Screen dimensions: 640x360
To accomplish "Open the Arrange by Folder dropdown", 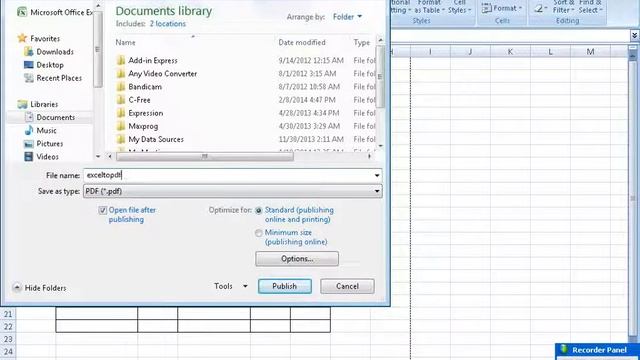I will [347, 17].
